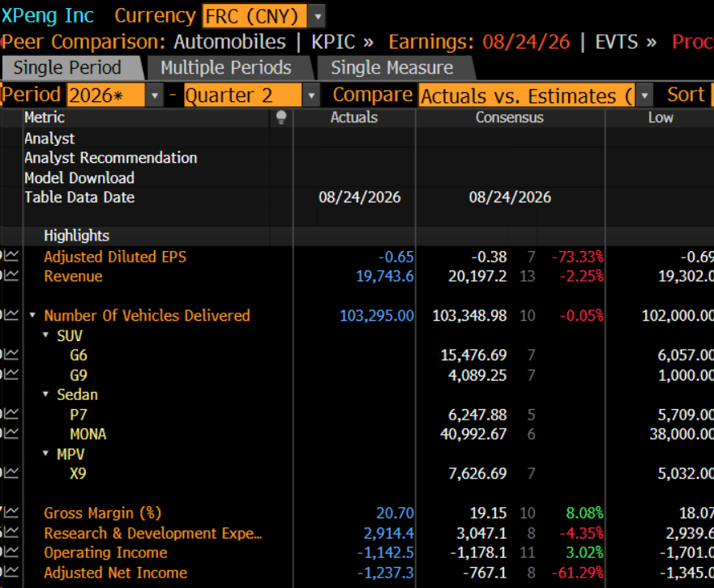Image resolution: width=714 pixels, height=588 pixels.
Task: Collapse the SUV subgroup
Action: [45, 335]
